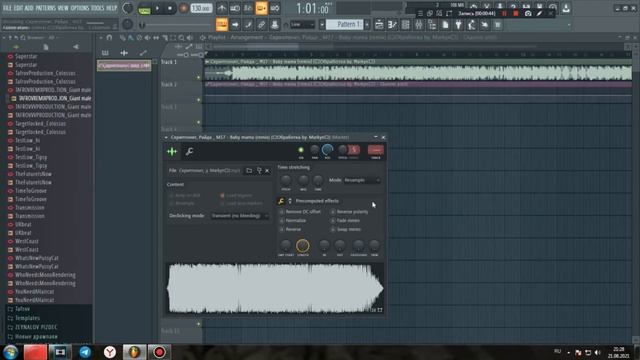This screenshot has height=360, width=640.
Task: Click the export download icon top right
Action: pyautogui.click(x=566, y=8)
